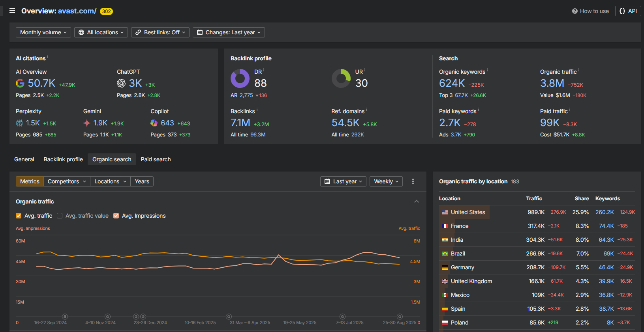Click the API button

coord(628,11)
